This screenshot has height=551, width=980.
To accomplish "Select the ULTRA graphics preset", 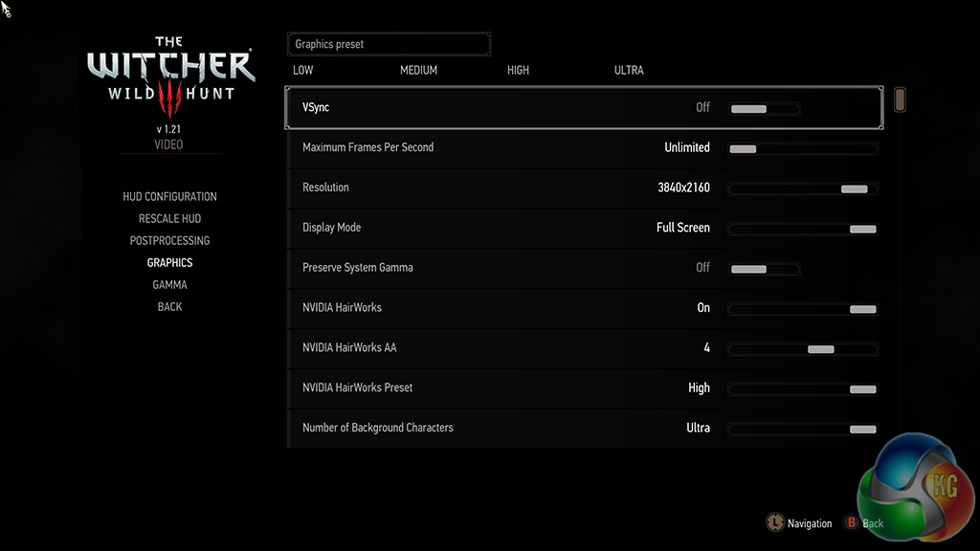I will 629,70.
